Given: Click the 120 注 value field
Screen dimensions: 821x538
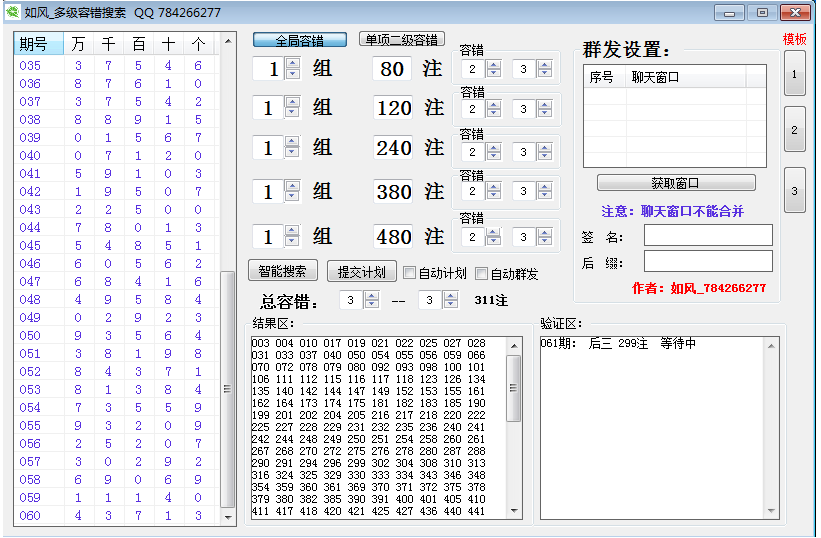Looking at the screenshot, I should point(393,108).
